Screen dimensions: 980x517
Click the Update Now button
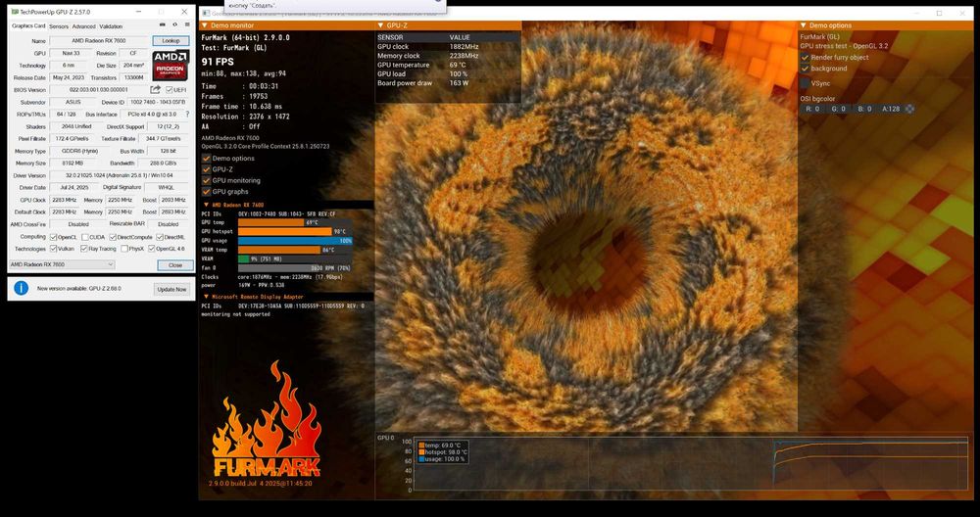[171, 289]
